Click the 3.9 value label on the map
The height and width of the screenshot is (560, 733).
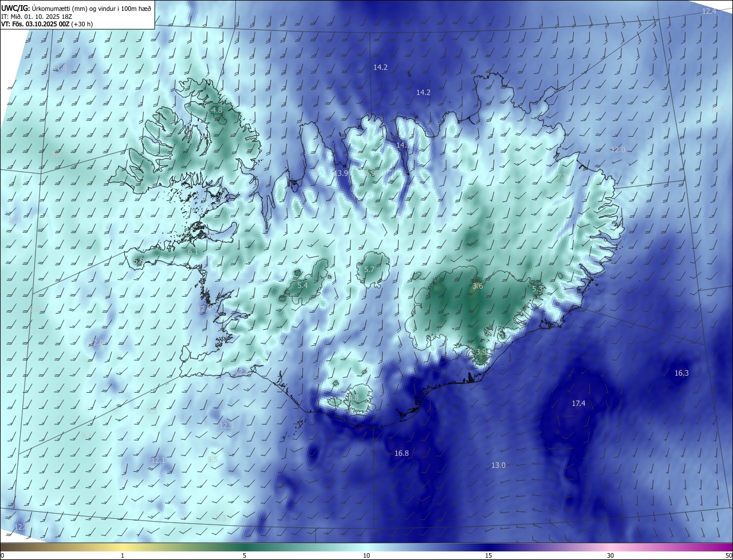click(x=482, y=352)
